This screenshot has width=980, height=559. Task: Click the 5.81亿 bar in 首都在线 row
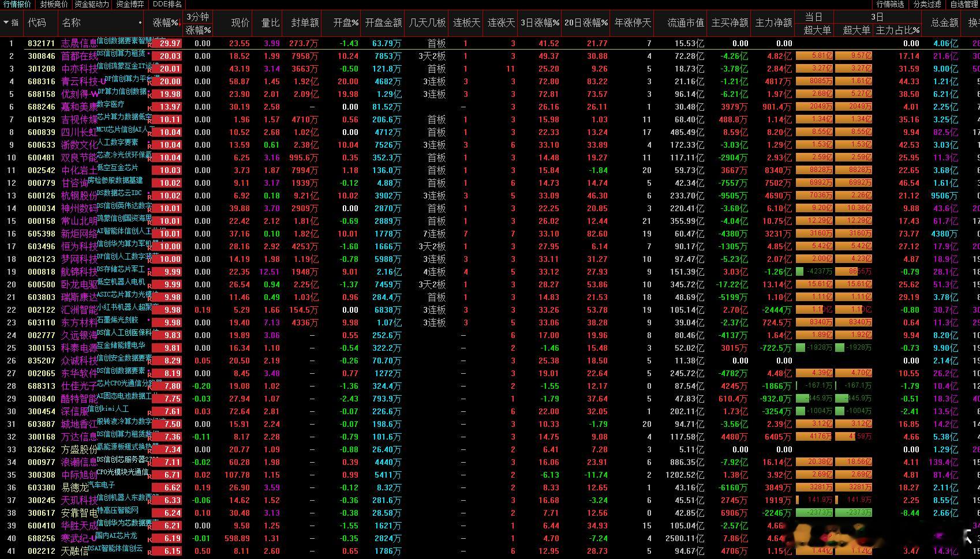814,56
